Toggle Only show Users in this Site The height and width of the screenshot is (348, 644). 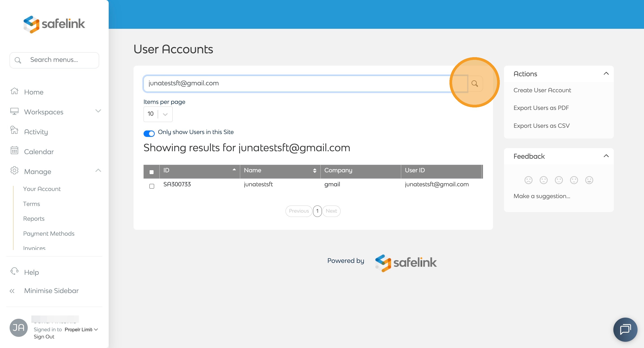(x=149, y=134)
